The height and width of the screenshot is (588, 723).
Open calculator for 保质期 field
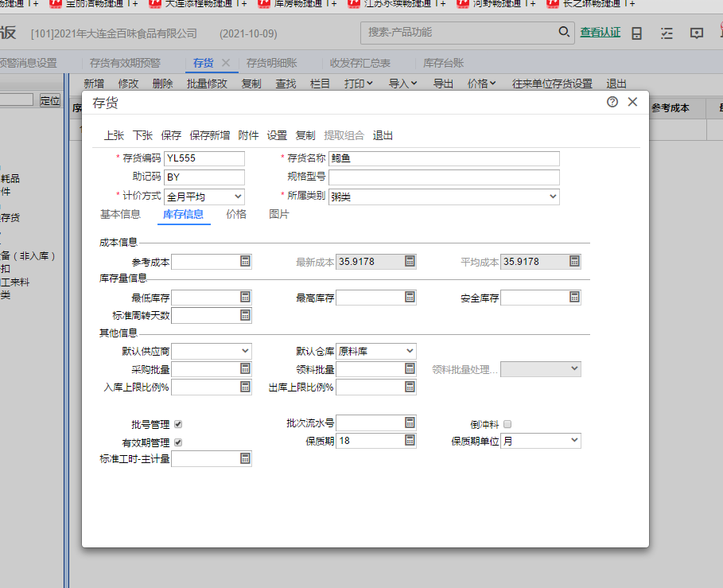tap(410, 441)
